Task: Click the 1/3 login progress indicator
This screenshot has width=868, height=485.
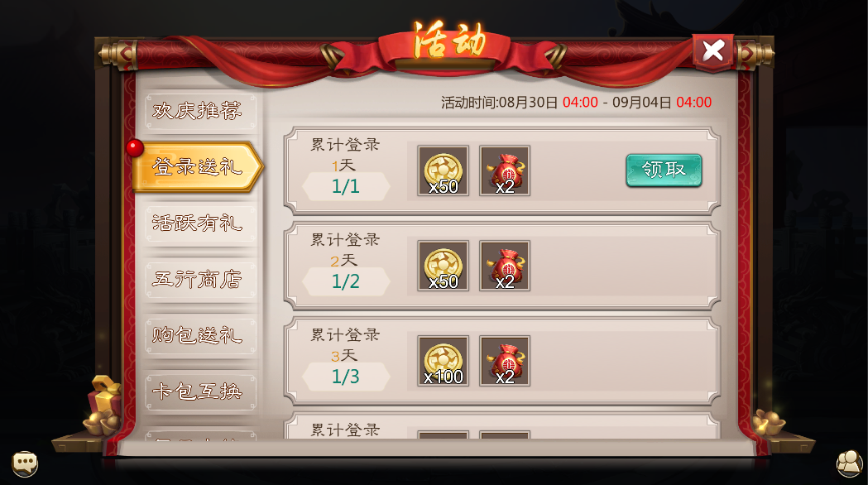Action: [x=346, y=377]
